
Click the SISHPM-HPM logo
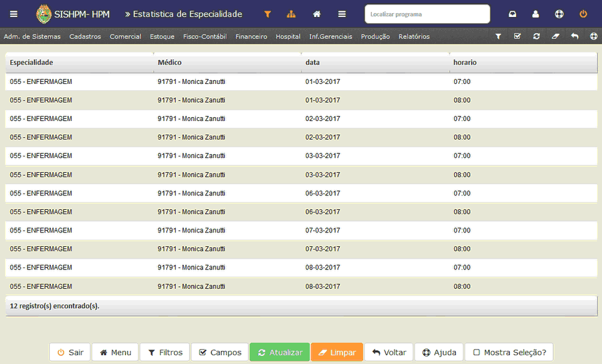(x=73, y=14)
